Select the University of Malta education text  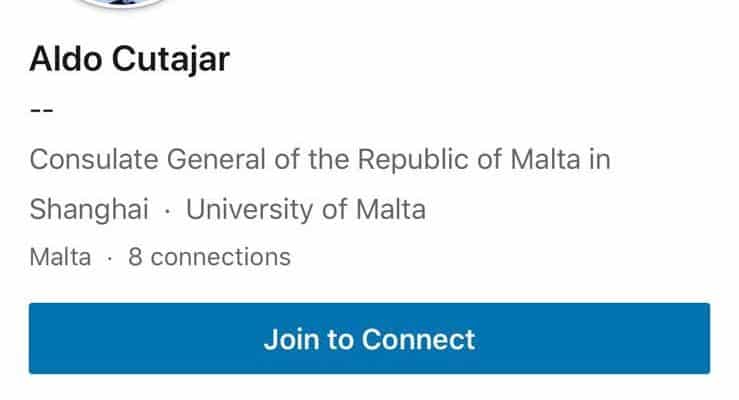tap(305, 210)
